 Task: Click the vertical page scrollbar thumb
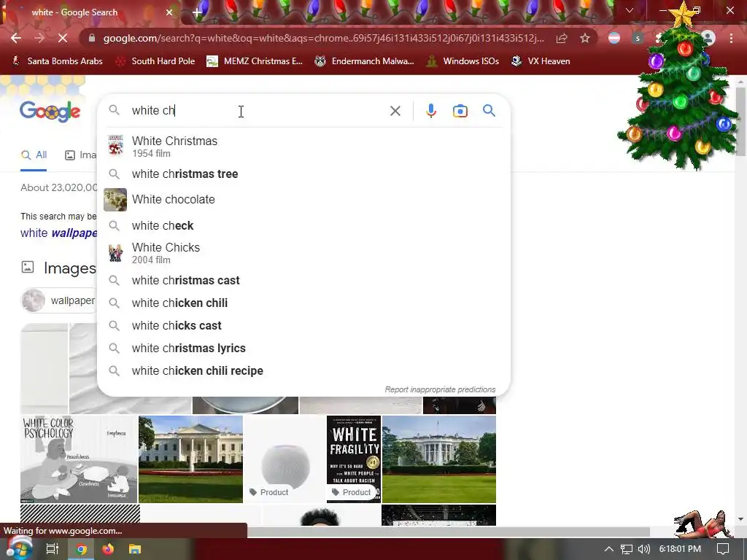(740, 121)
